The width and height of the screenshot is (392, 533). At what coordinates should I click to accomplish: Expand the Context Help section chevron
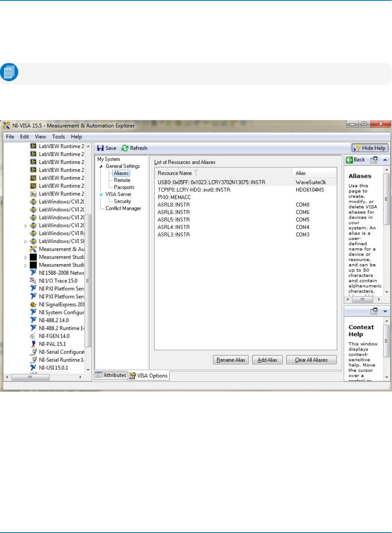point(385,311)
